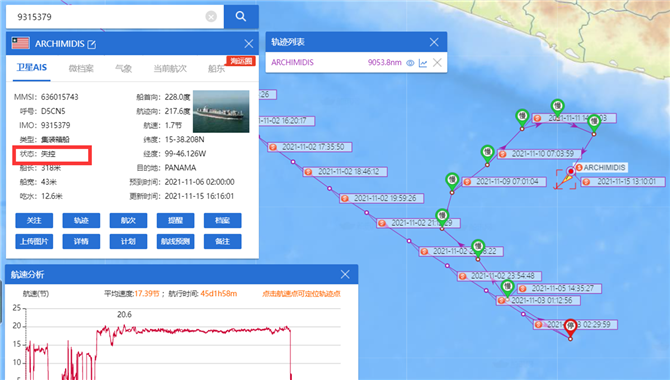Open the 当前航次 current voyage tab

tap(170, 68)
